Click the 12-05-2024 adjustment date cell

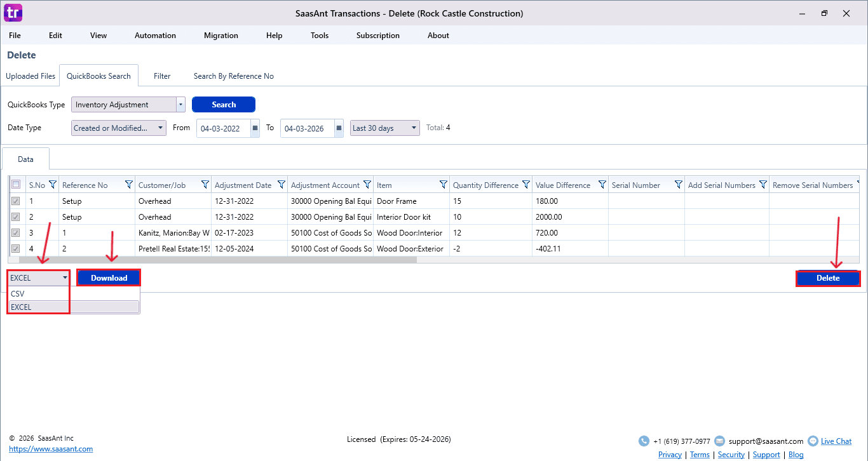coord(249,249)
